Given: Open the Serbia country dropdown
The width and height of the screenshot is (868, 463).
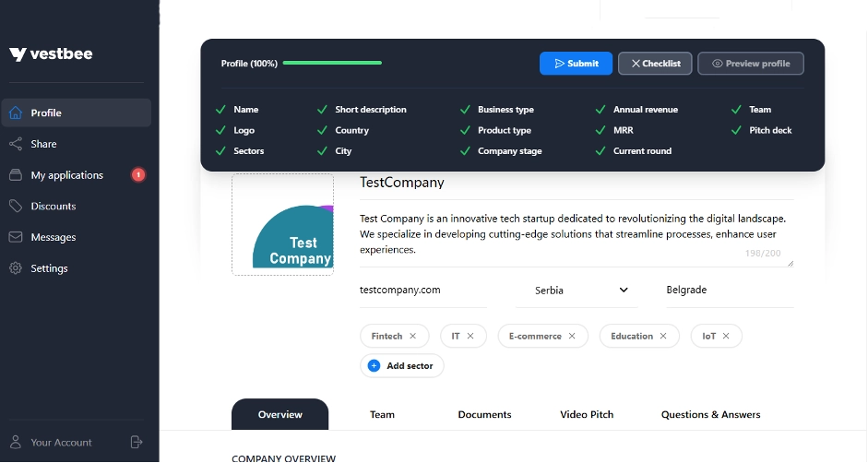Looking at the screenshot, I should coord(577,291).
